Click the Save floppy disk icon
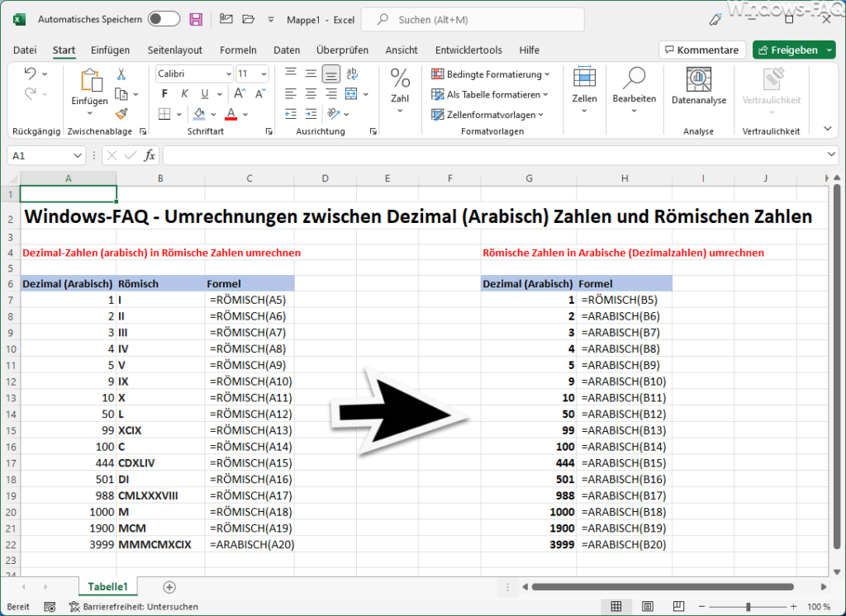The height and width of the screenshot is (616, 846). click(x=196, y=20)
